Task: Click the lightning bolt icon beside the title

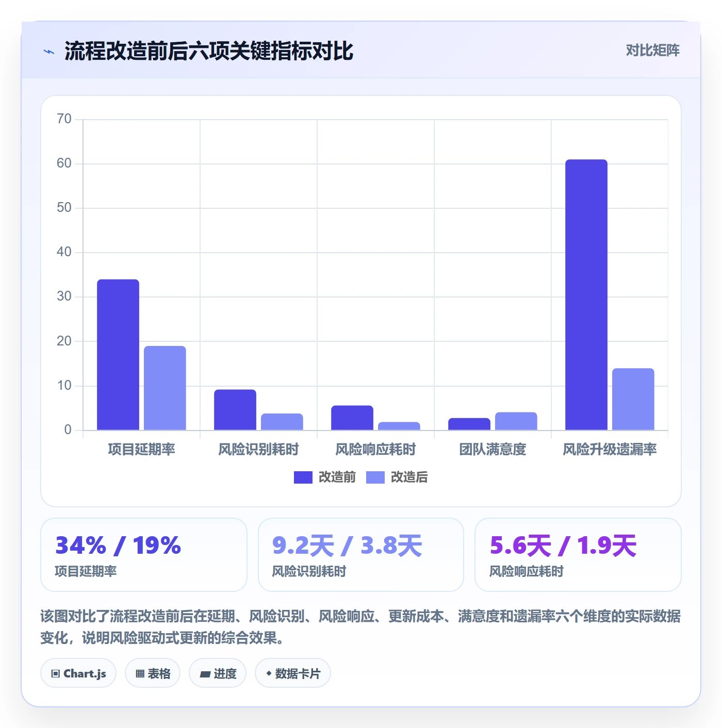Action: point(49,52)
